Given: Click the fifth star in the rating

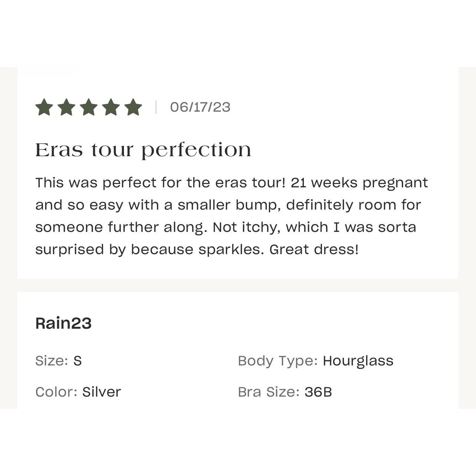Looking at the screenshot, I should pos(133,108).
